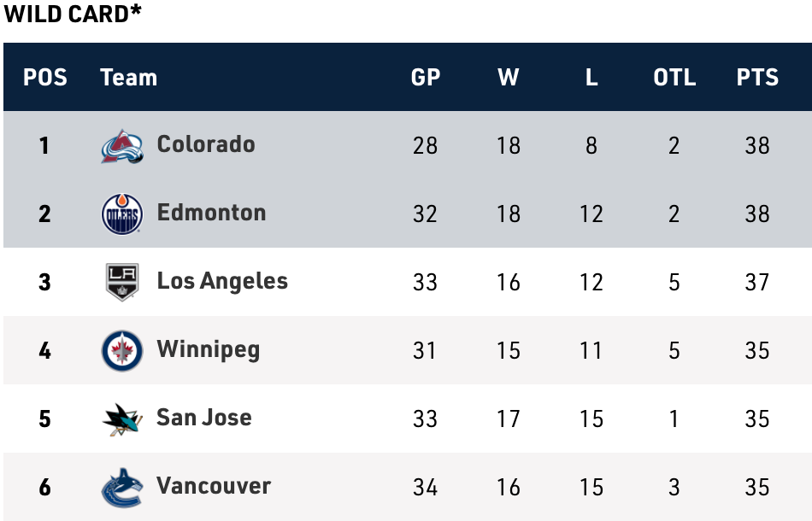This screenshot has height=521, width=812.
Task: Click the W column header
Action: tap(509, 78)
